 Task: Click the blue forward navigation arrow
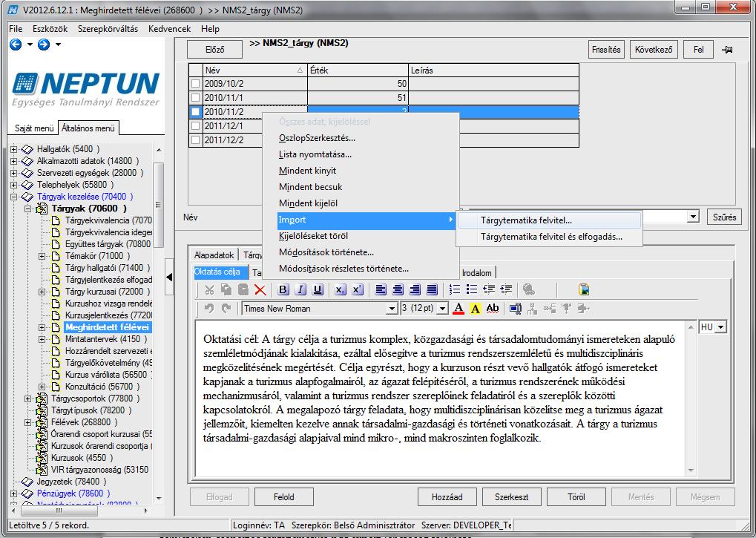(x=44, y=45)
